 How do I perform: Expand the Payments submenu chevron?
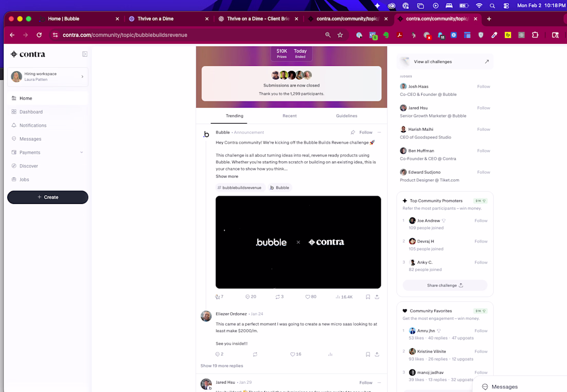(82, 152)
